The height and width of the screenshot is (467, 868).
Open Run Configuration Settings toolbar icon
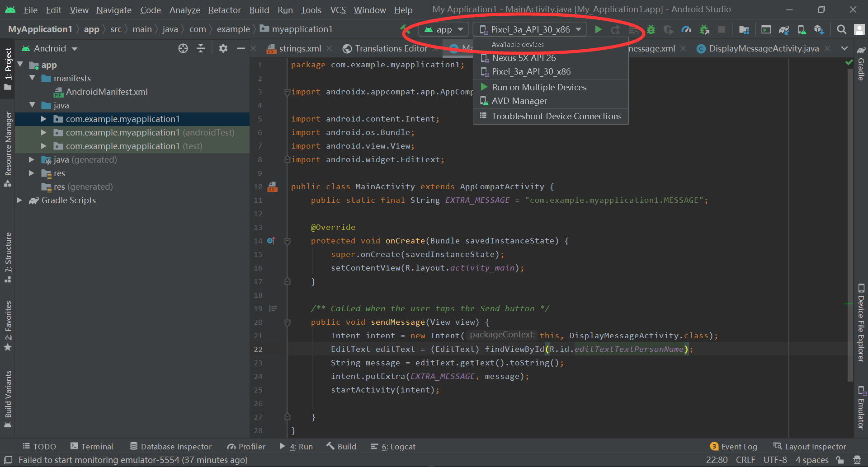click(x=766, y=29)
